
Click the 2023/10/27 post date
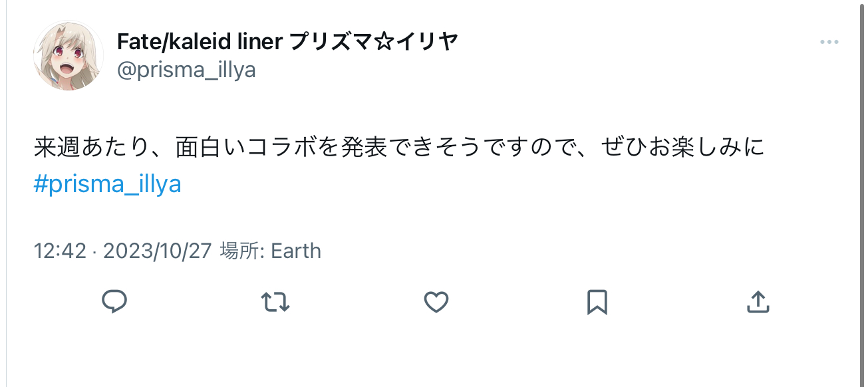click(x=157, y=251)
